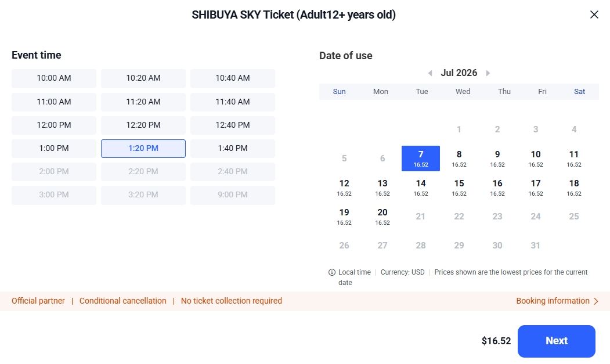Select July 9 on the calendar

tap(497, 158)
